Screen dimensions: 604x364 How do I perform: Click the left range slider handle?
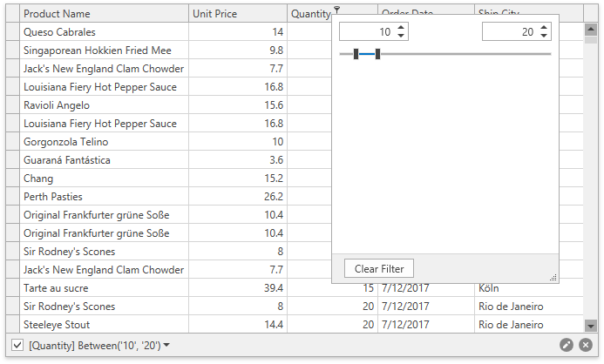pos(356,54)
